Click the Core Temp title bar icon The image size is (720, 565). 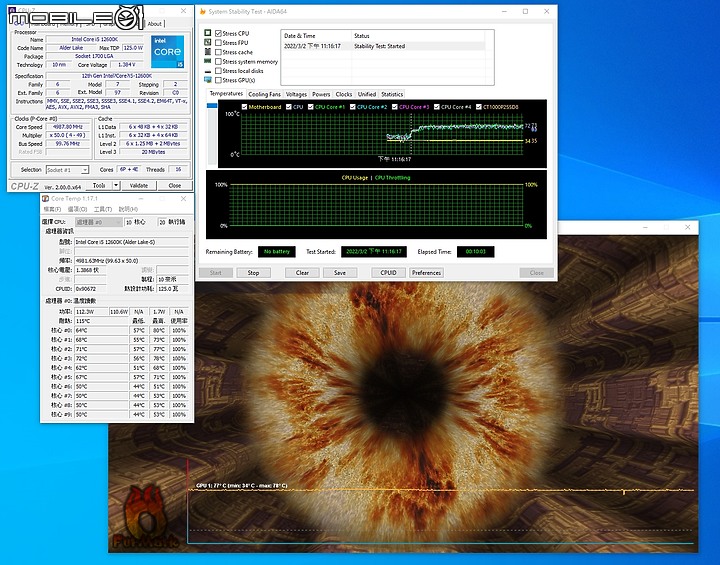pos(45,198)
